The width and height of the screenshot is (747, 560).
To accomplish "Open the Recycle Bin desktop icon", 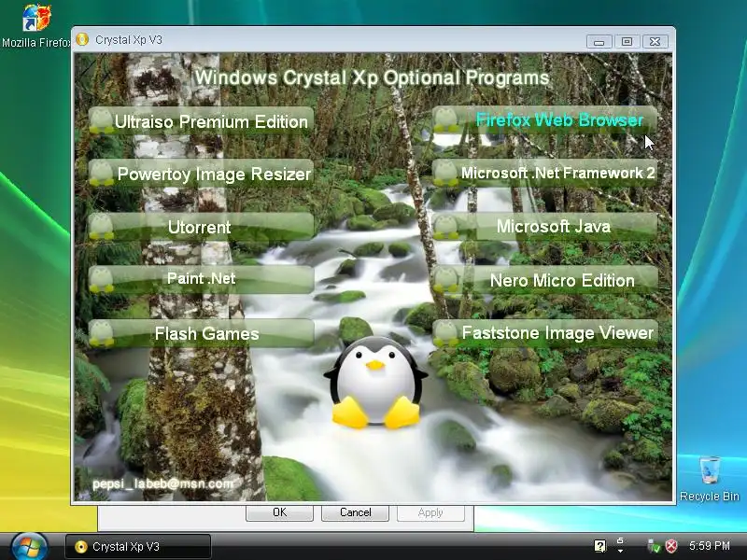I will point(710,479).
